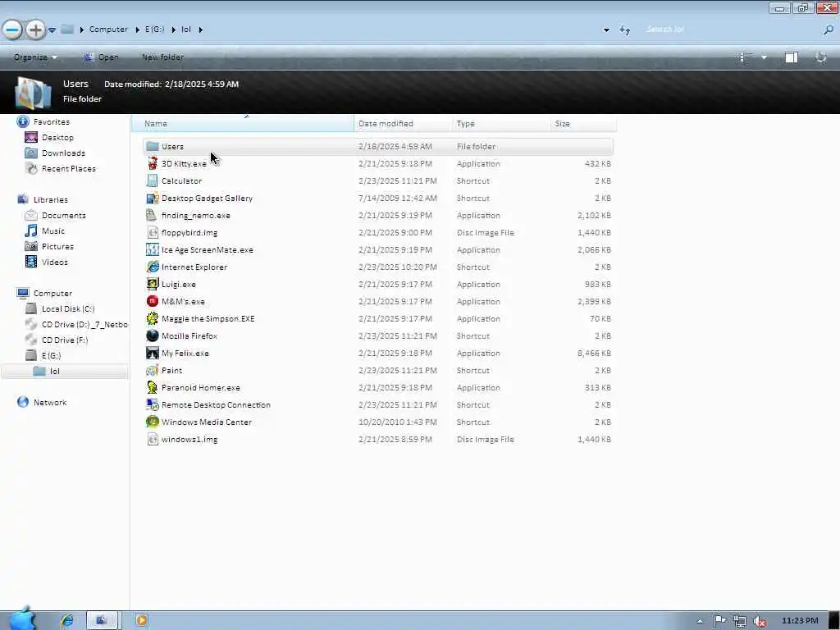The image size is (840, 630).
Task: Select the Internet Explorer shortcut icon
Action: [153, 267]
